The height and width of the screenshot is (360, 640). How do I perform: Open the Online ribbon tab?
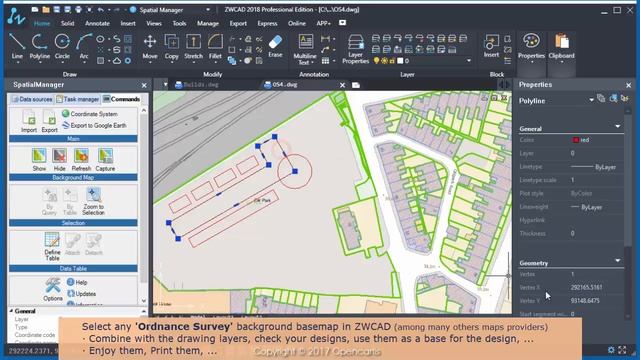(297, 24)
